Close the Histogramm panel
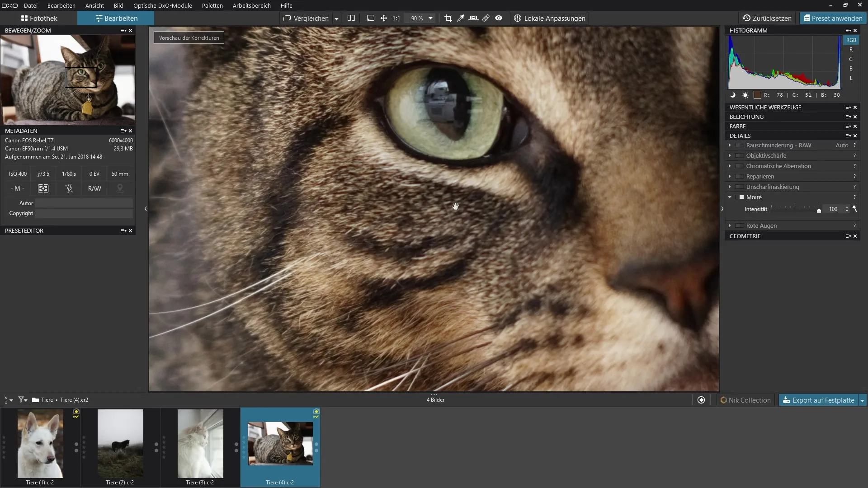 pyautogui.click(x=855, y=30)
